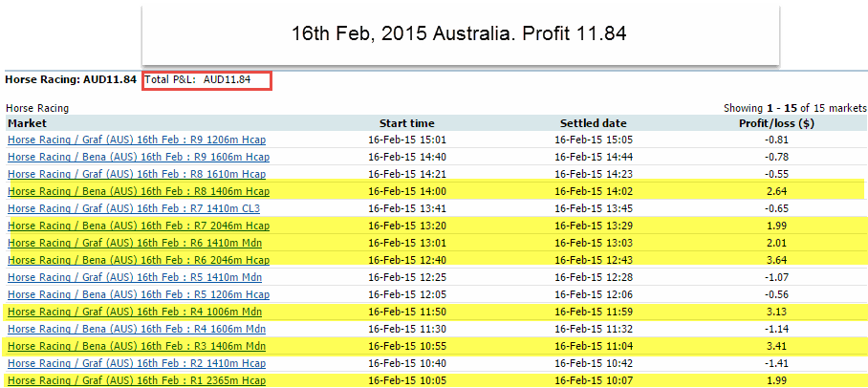Image resolution: width=868 pixels, height=388 pixels.
Task: Open the Graf R7 1410m CL3 link
Action: [134, 208]
